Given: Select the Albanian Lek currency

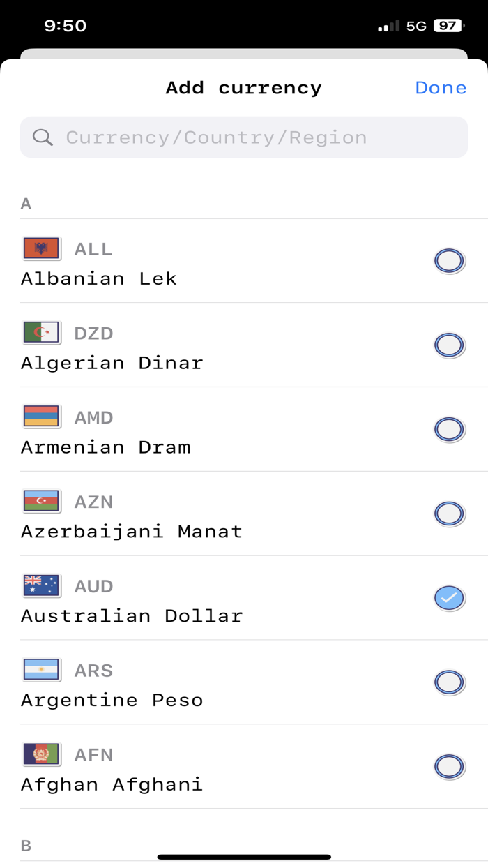Looking at the screenshot, I should 450,260.
